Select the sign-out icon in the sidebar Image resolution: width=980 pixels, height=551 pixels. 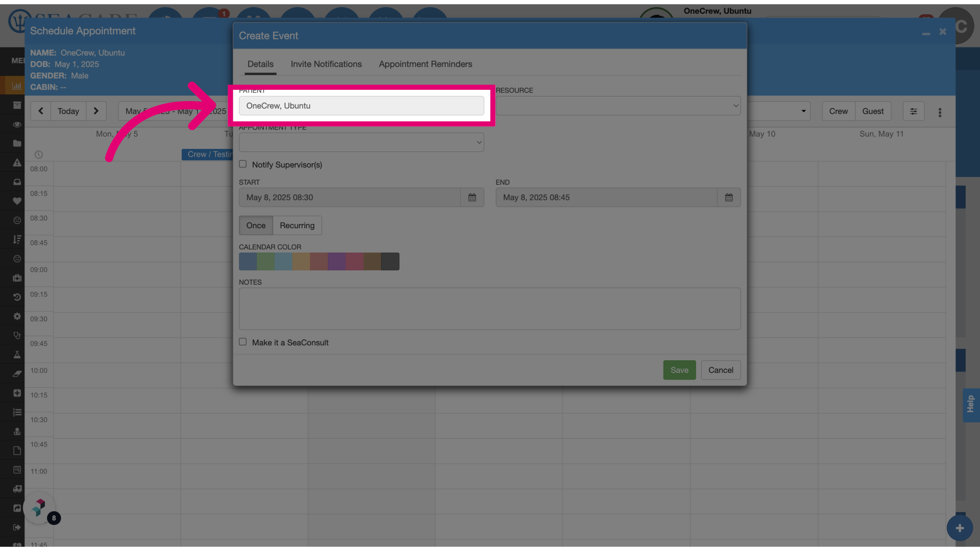(x=17, y=527)
